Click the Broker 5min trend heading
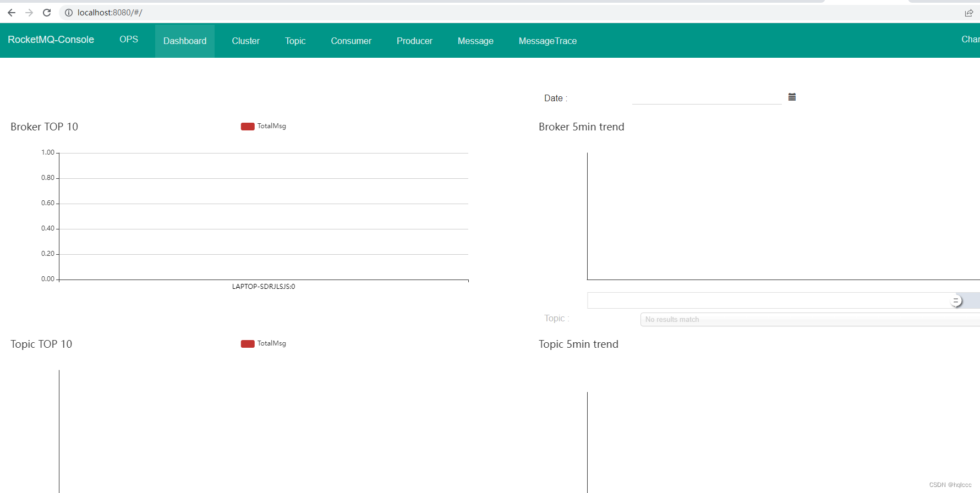Screen dimensions: 980x493 point(582,127)
